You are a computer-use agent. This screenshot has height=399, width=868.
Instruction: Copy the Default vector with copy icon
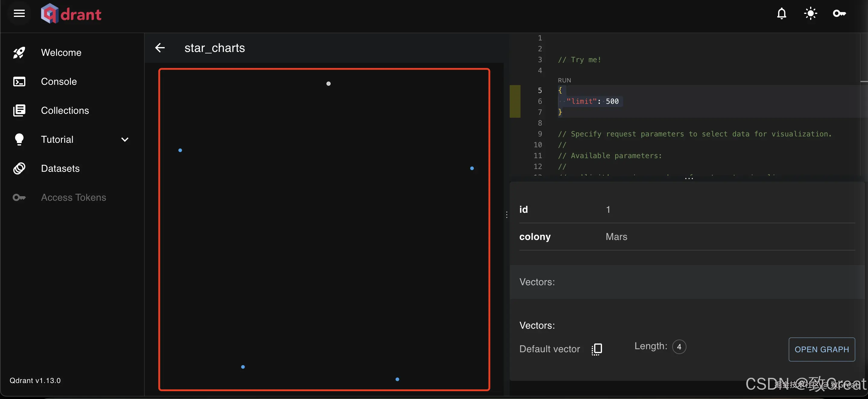click(597, 349)
